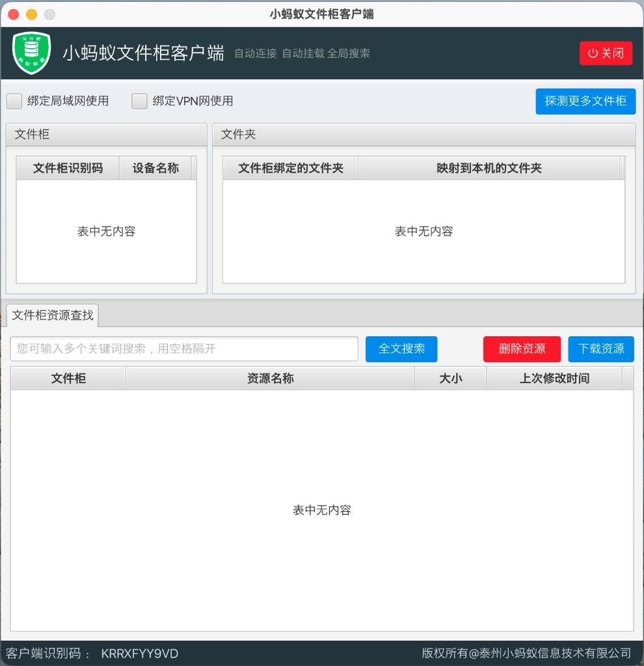Click the client ID KRRXFYY9VD text
Viewport: 644px width, 666px height.
(x=139, y=653)
